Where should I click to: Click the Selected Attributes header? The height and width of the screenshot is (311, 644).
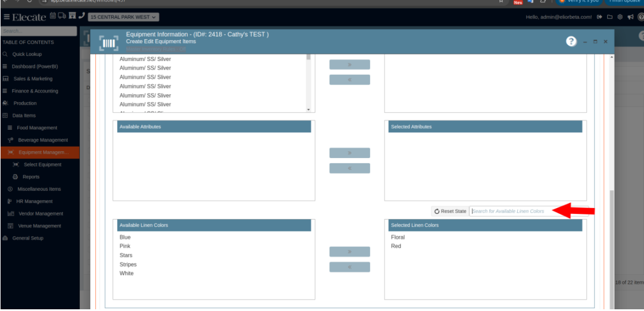[x=485, y=126]
